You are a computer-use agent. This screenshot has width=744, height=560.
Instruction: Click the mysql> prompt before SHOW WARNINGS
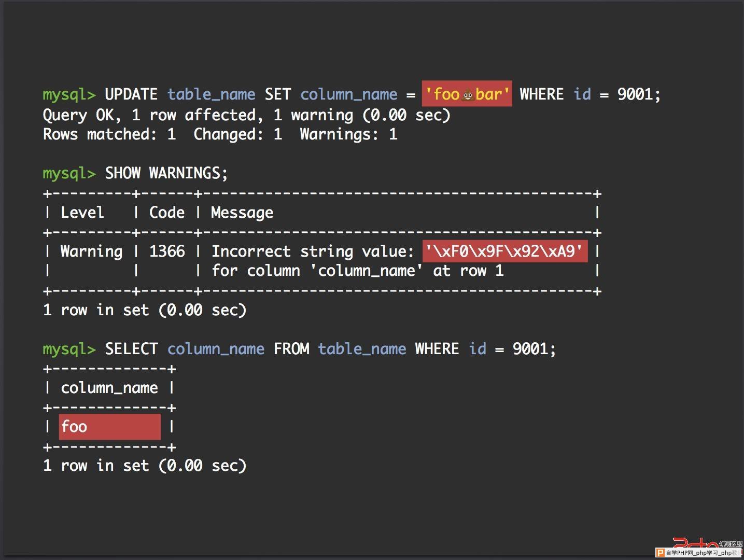(69, 174)
